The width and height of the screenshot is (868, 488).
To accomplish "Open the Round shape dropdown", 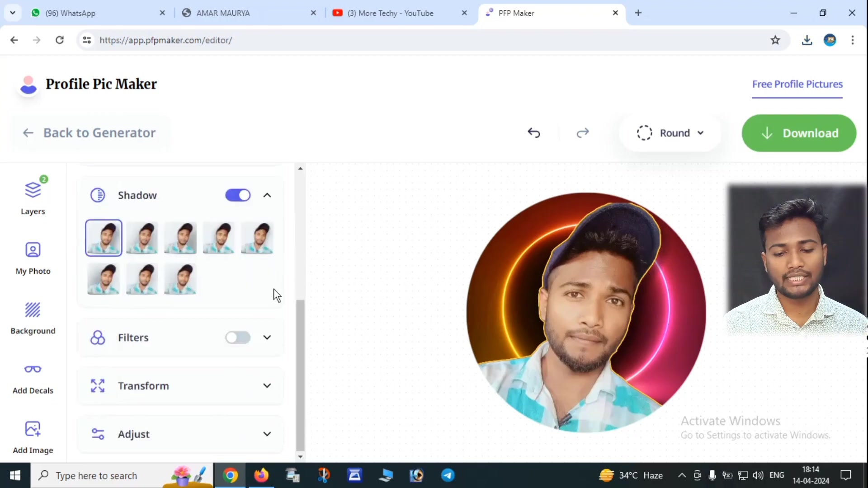I will click(x=670, y=133).
